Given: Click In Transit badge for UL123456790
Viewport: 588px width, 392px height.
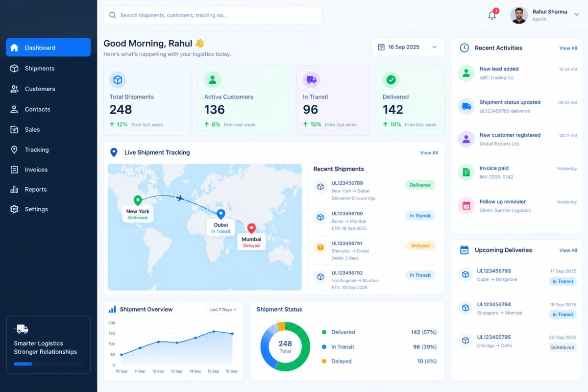Looking at the screenshot, I should [x=420, y=216].
